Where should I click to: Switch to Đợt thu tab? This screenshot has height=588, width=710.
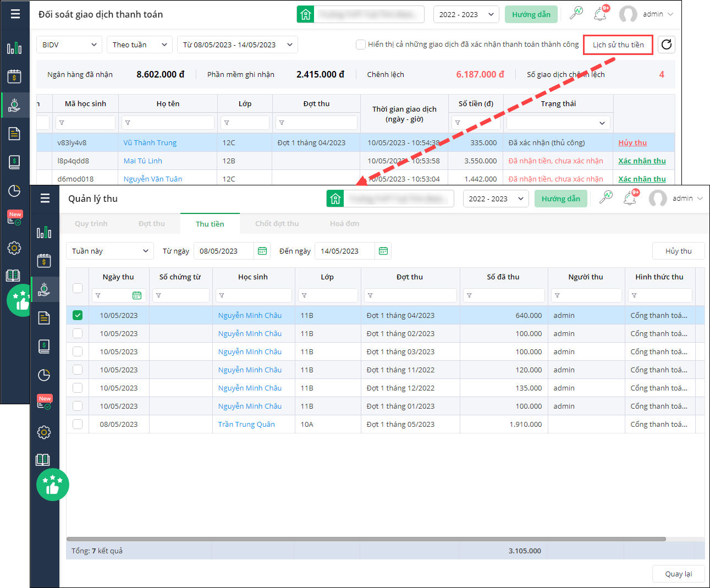point(152,224)
